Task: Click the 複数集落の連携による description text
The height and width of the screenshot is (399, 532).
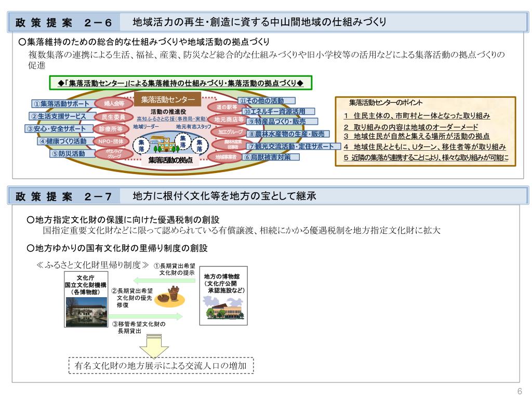Action: 267,59
